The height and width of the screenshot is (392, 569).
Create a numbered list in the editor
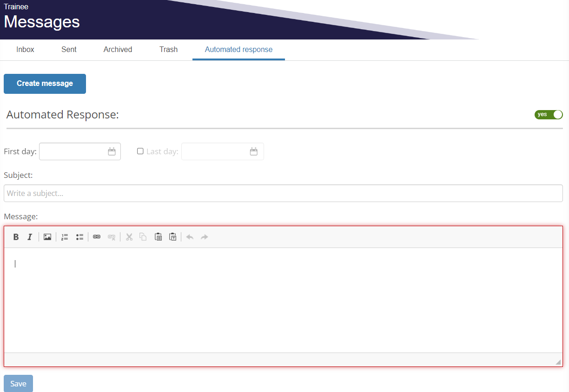64,237
